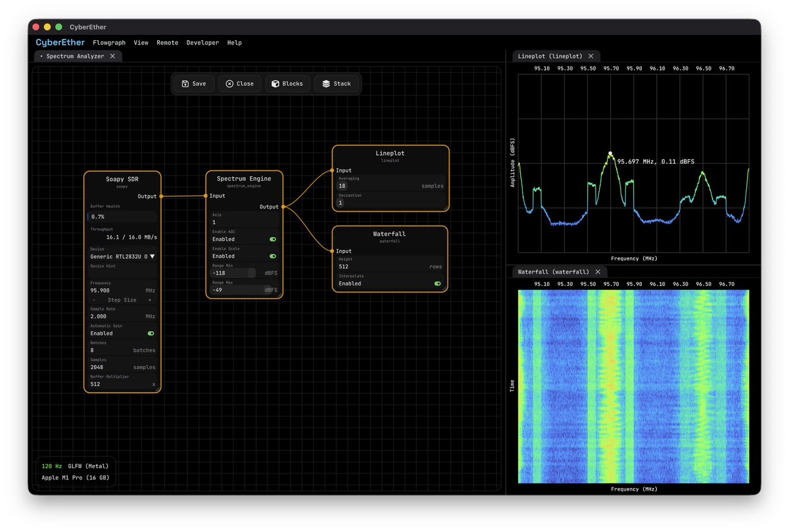Click the Sample Rate field showing 2.000
Screen dimensions: 789x532
(x=122, y=316)
